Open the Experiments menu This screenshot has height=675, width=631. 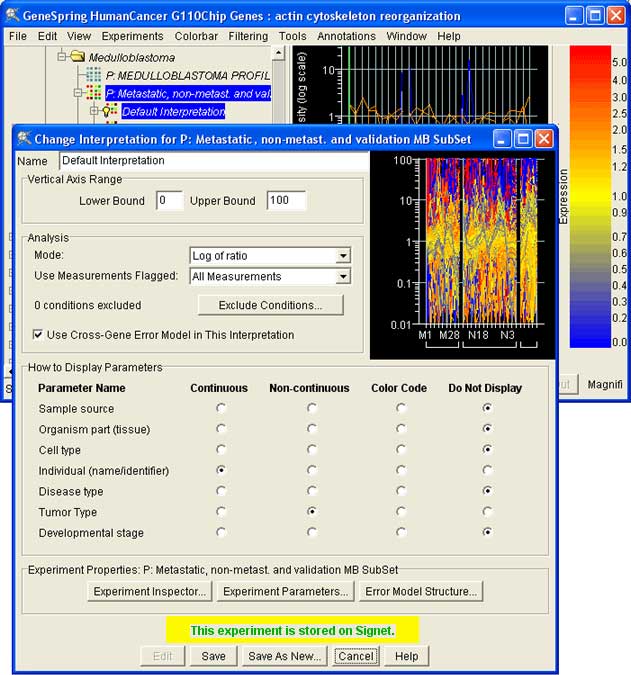click(132, 36)
